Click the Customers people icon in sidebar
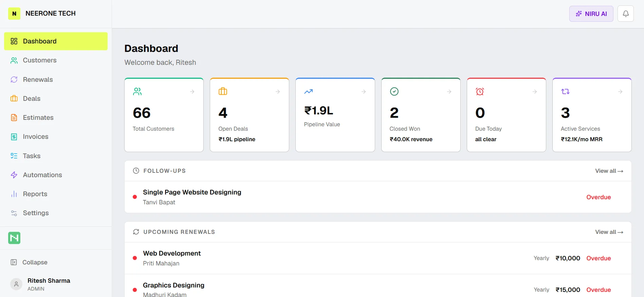 tap(14, 60)
